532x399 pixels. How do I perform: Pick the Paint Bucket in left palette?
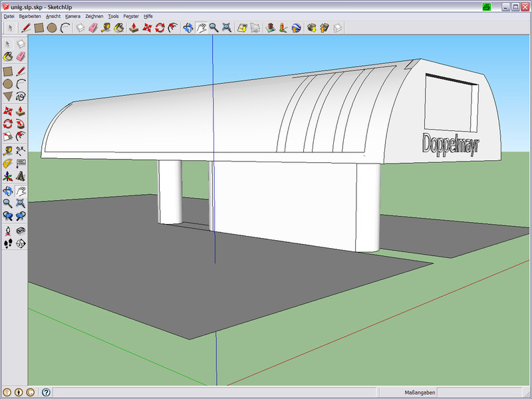[x=8, y=57]
